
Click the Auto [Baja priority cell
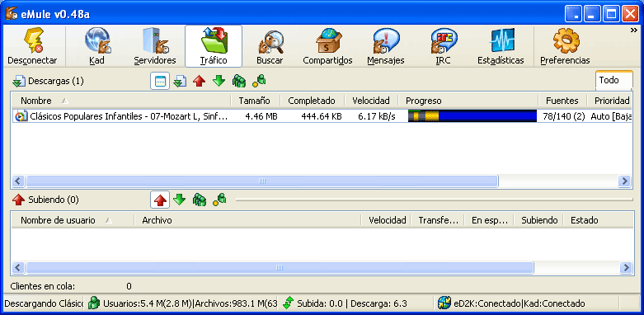pos(611,116)
